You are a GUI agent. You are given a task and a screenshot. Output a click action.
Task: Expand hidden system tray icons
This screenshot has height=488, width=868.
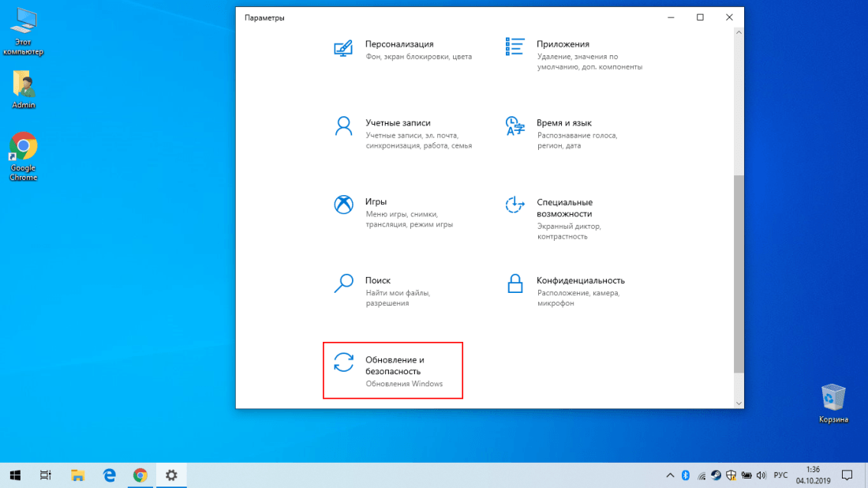[670, 475]
